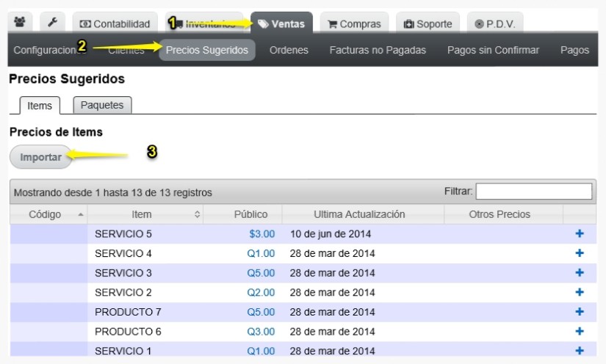
Task: Edit the $3.00 price of SERVICIO 5
Action: 262,234
